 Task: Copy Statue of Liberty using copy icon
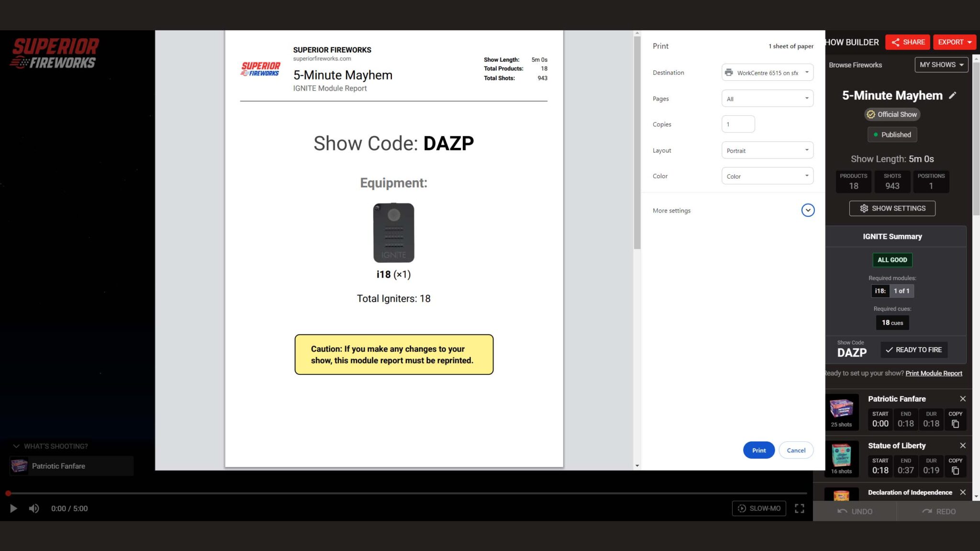click(955, 471)
